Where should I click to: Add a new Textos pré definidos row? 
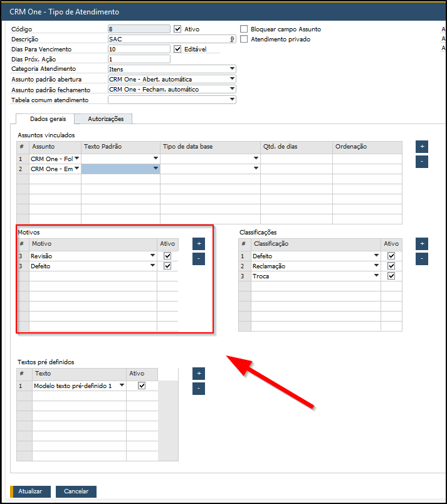pyautogui.click(x=199, y=374)
